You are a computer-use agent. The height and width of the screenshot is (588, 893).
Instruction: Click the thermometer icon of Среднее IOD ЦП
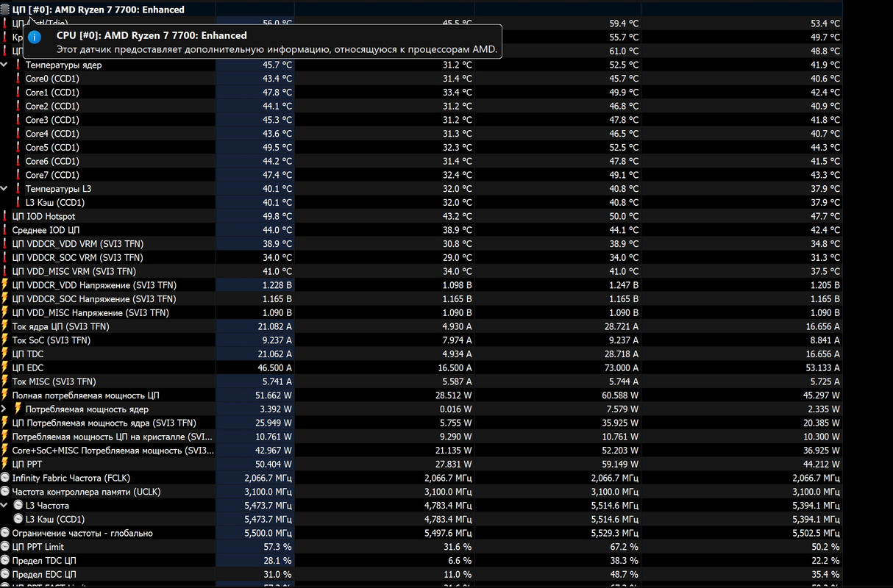(5, 230)
